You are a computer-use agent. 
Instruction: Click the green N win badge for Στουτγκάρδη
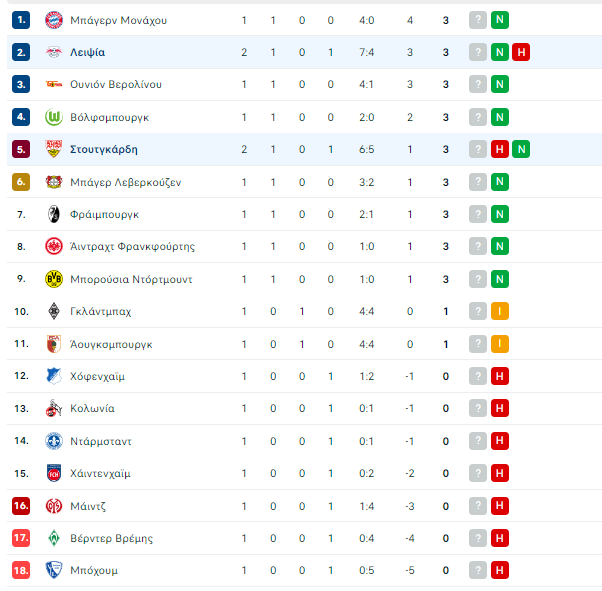(521, 149)
